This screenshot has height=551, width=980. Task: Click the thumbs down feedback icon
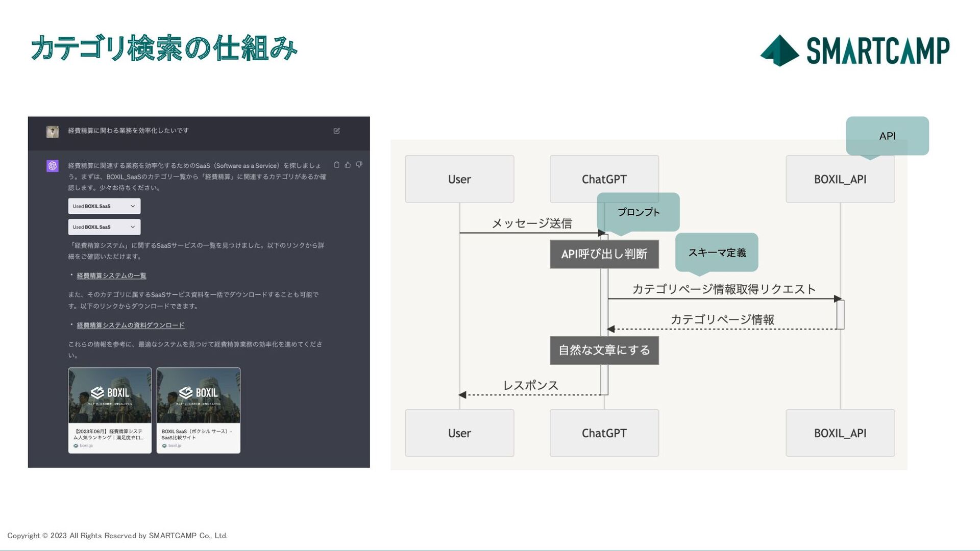coord(359,165)
